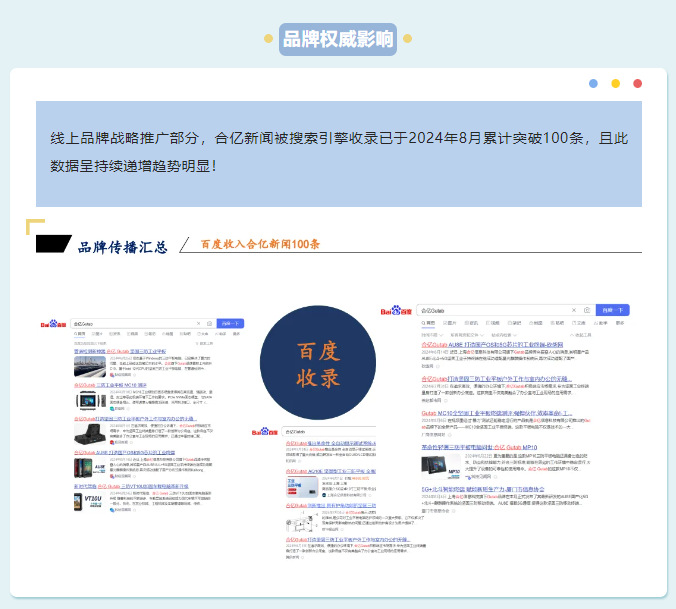676x609 pixels.
Task: Focus search box in bottom Baidu screenshot
Action: 329,431
